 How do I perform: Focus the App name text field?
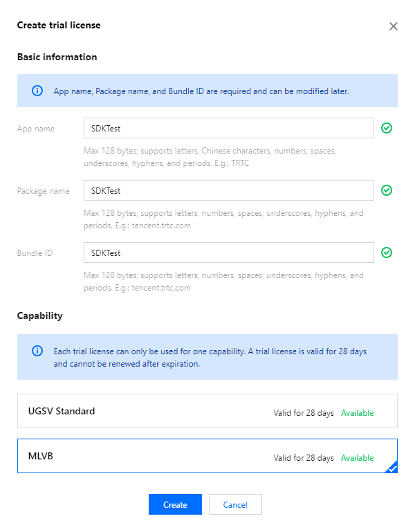click(x=228, y=128)
